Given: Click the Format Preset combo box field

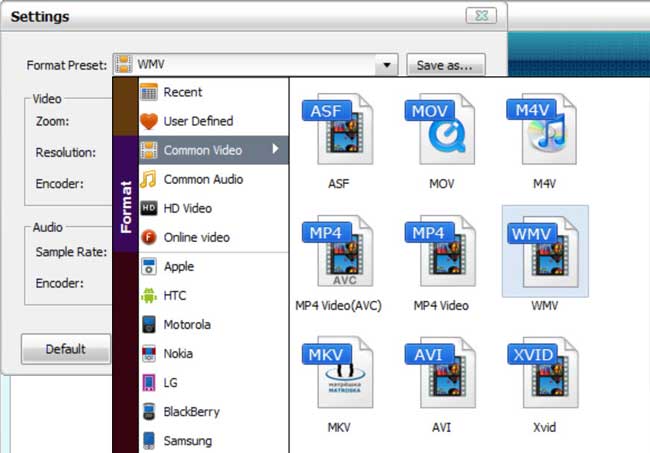Looking at the screenshot, I should 255,65.
